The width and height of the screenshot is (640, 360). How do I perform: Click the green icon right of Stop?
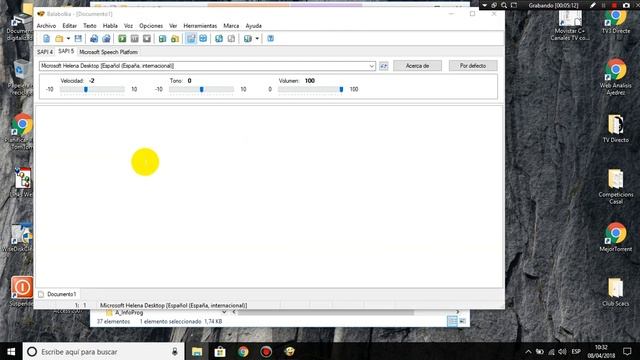click(162, 39)
